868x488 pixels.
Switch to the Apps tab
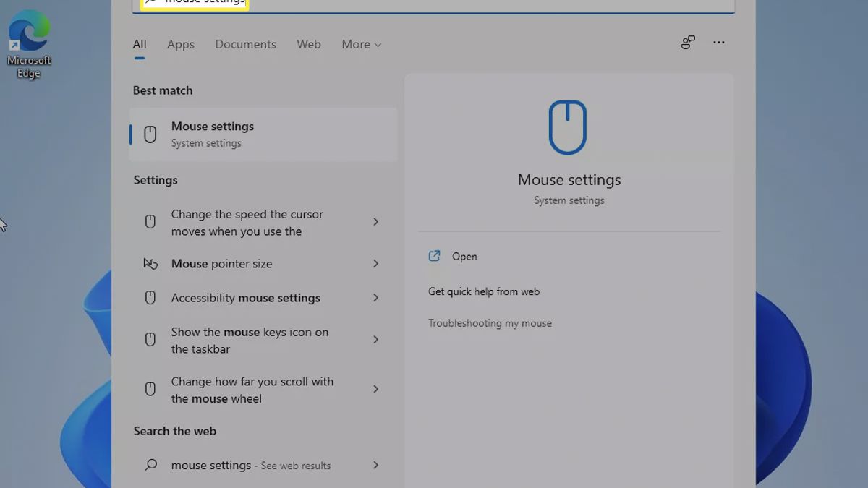(180, 44)
